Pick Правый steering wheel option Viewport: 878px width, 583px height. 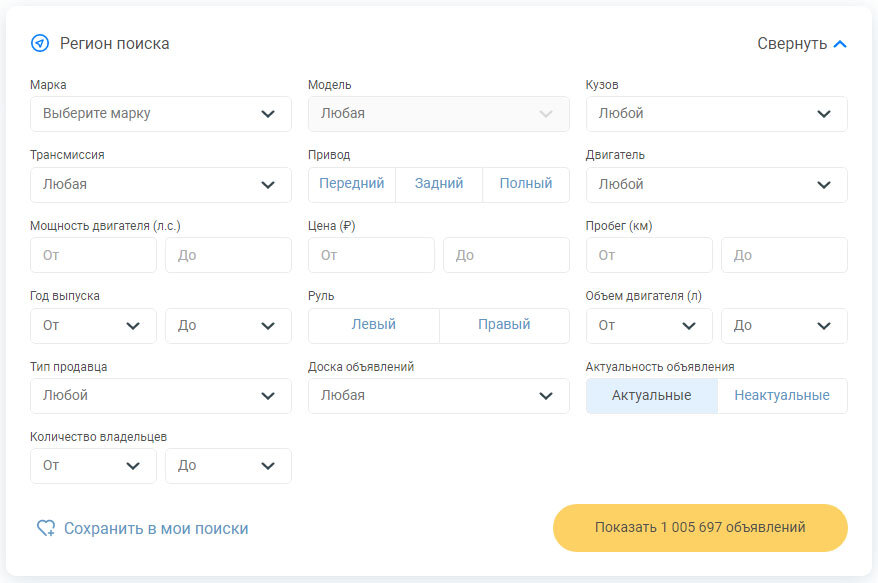tap(504, 325)
